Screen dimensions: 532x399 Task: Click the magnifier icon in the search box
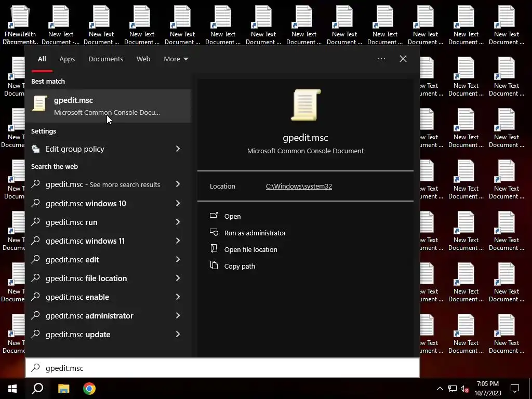(36, 367)
